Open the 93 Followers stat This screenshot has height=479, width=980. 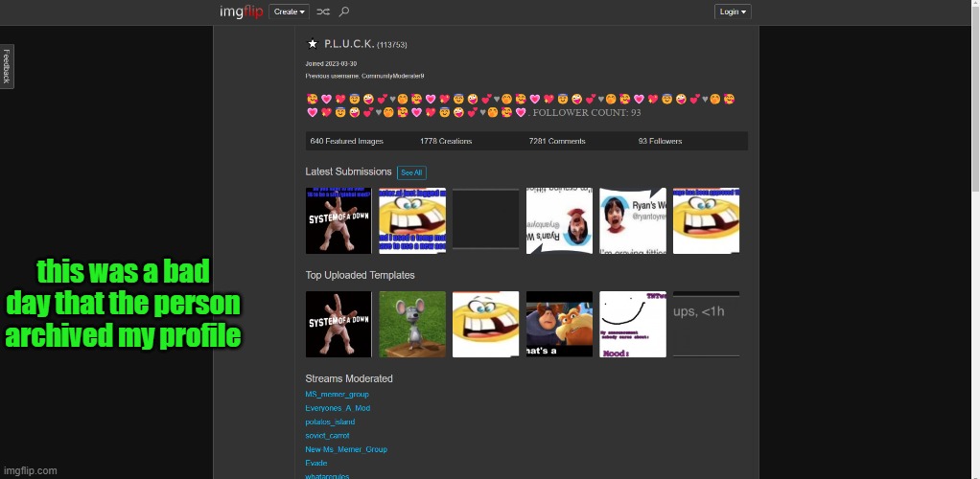(x=660, y=141)
